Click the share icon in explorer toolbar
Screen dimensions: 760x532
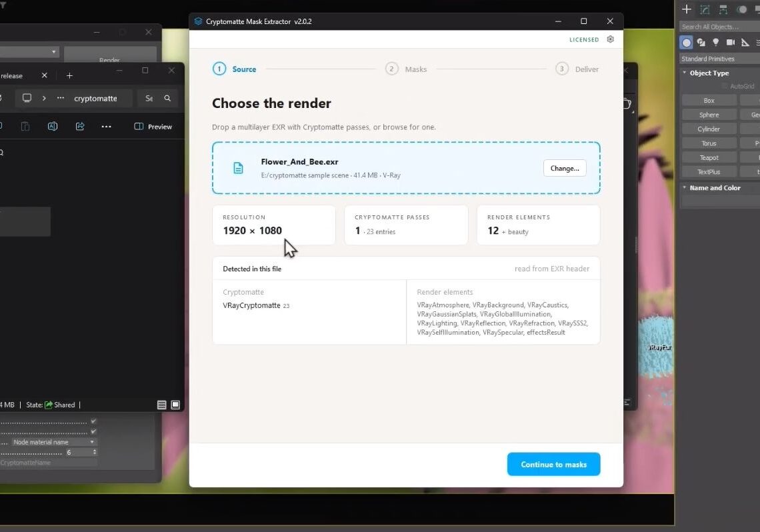tap(80, 127)
